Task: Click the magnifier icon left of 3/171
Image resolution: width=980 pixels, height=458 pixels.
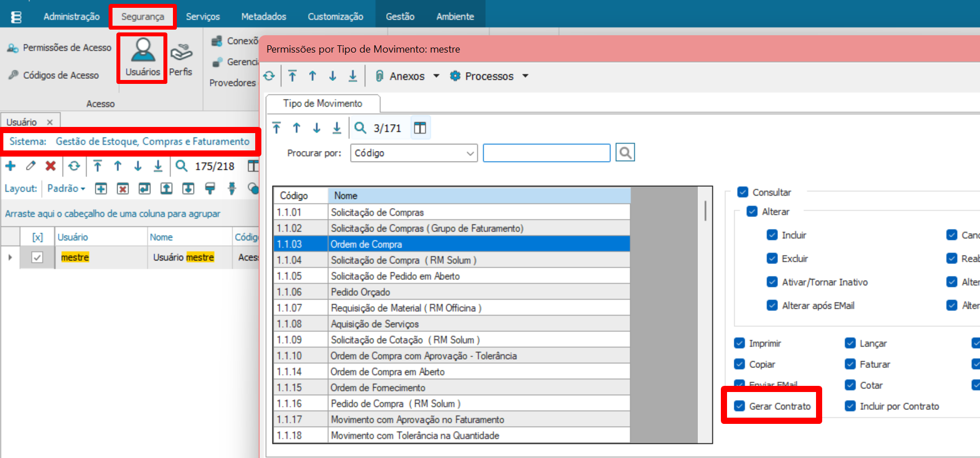Action: 360,128
